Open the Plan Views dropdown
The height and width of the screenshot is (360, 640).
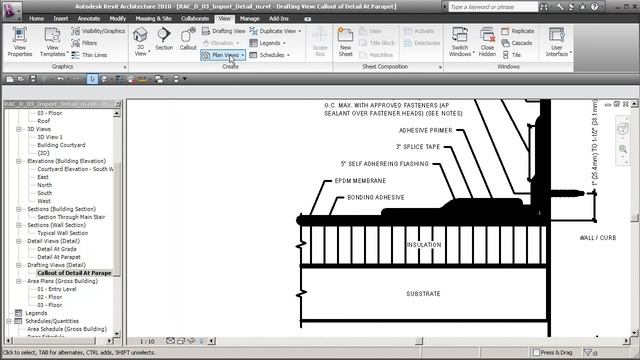[x=223, y=55]
